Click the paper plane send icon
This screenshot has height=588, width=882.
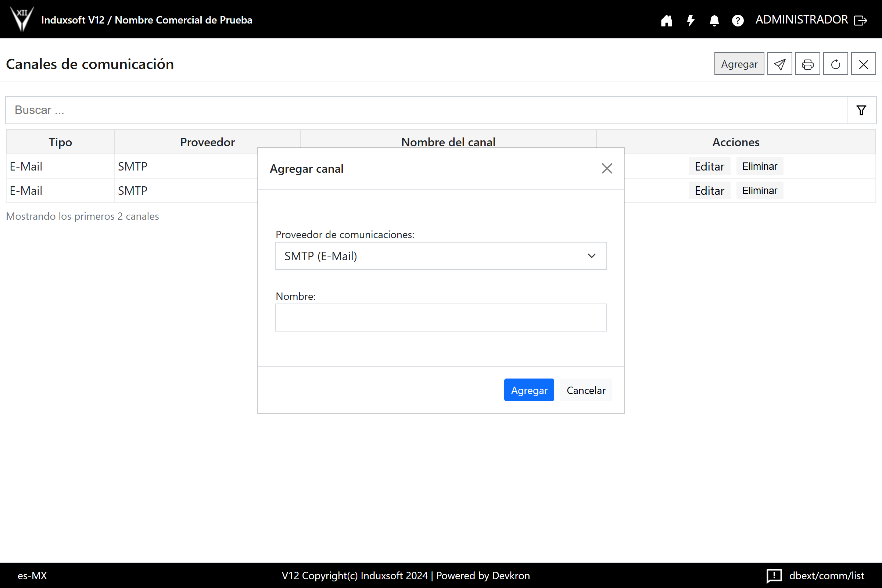point(779,64)
